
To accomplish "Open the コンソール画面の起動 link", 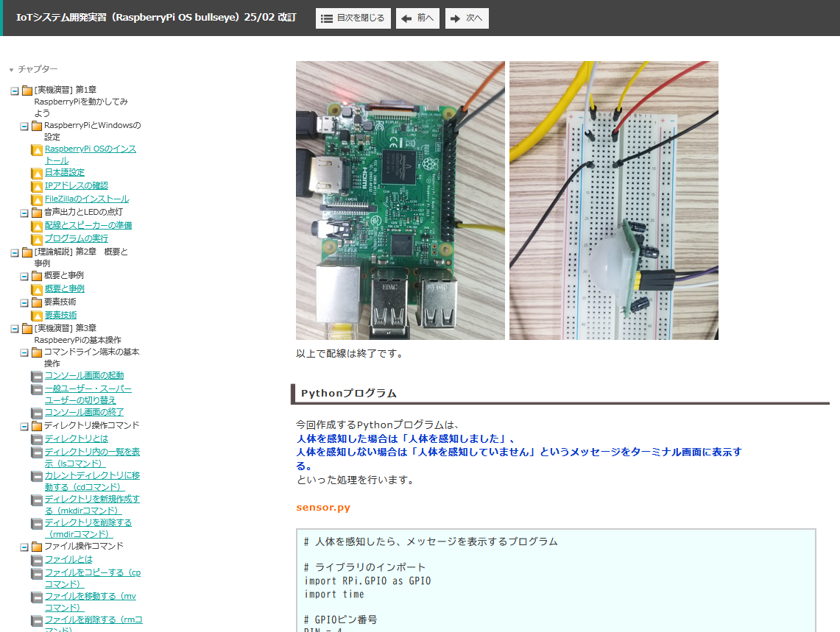I will [84, 375].
